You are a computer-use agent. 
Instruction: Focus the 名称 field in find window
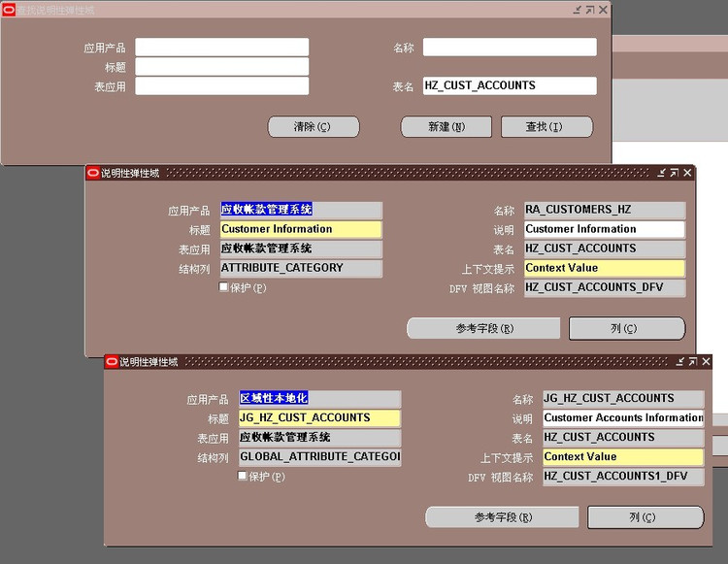tap(510, 48)
